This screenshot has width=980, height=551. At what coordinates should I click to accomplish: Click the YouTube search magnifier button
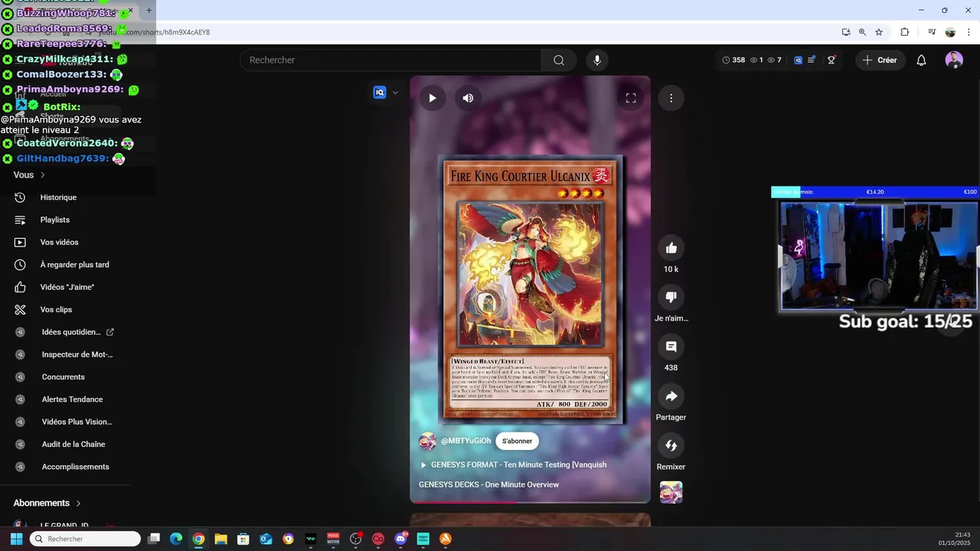559,60
